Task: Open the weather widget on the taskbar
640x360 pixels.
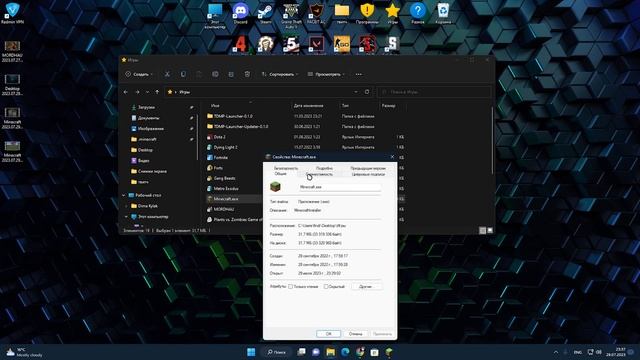Action: [24, 352]
